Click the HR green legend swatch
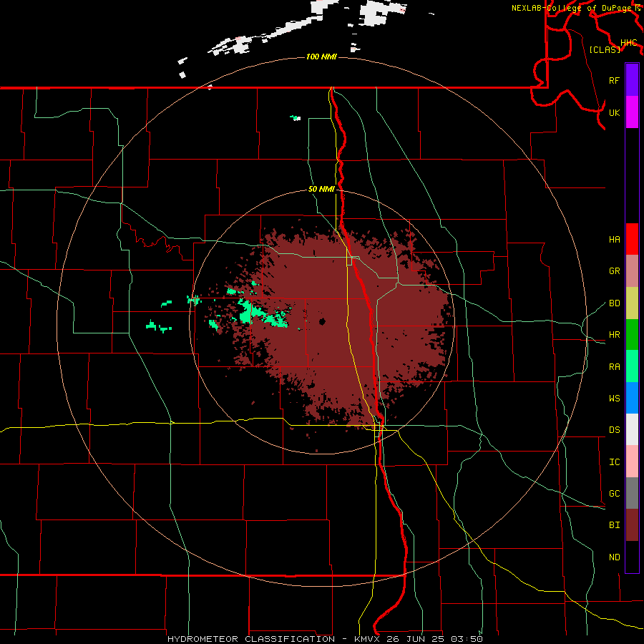The width and height of the screenshot is (644, 644). tap(632, 335)
